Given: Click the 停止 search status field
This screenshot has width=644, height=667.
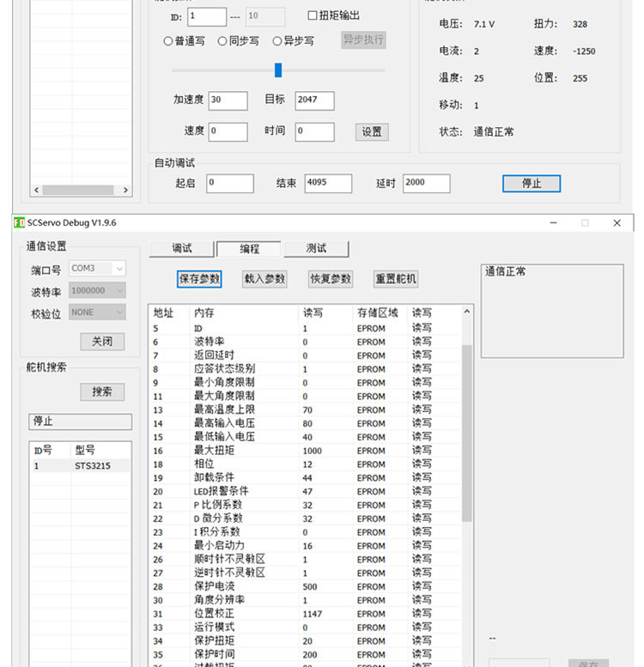Looking at the screenshot, I should pos(81,421).
